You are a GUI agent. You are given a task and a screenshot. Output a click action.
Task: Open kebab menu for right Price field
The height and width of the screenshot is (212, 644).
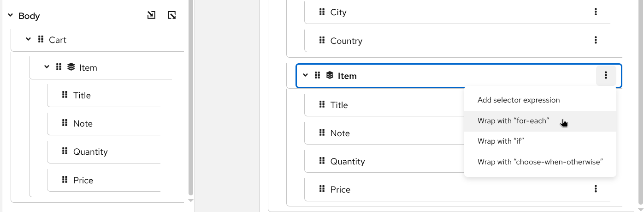(596, 189)
